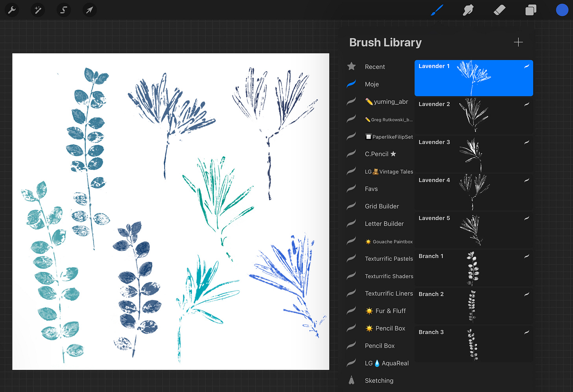Click brush icon beside Grid Builder set

(x=351, y=206)
